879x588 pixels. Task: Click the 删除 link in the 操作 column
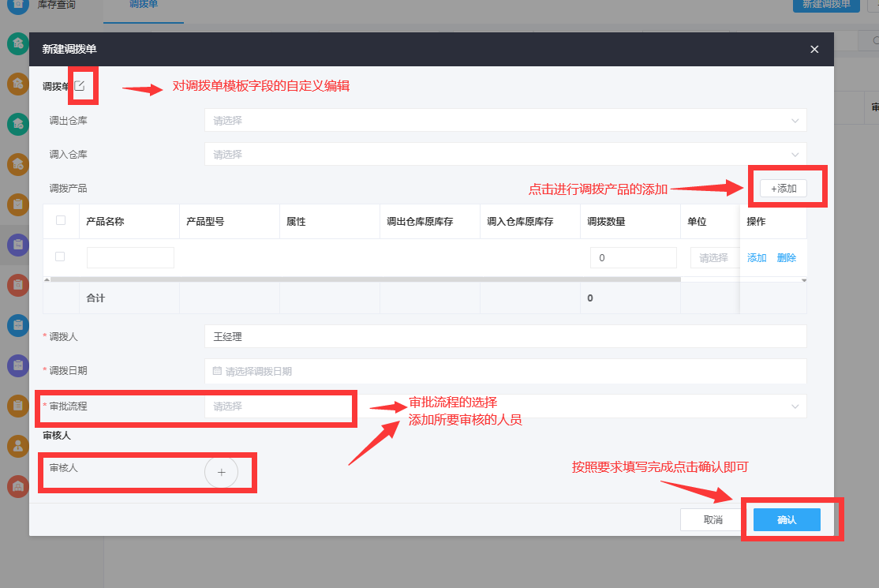(x=787, y=258)
